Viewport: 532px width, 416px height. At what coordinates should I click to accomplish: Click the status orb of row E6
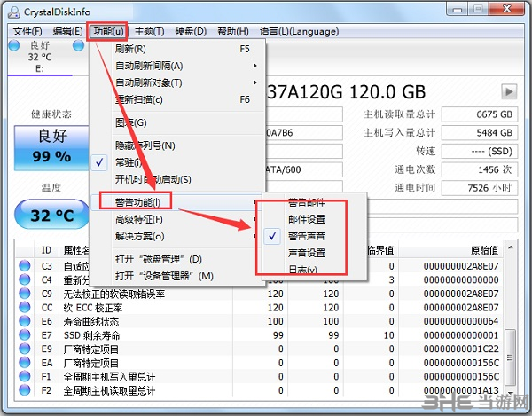tap(25, 321)
